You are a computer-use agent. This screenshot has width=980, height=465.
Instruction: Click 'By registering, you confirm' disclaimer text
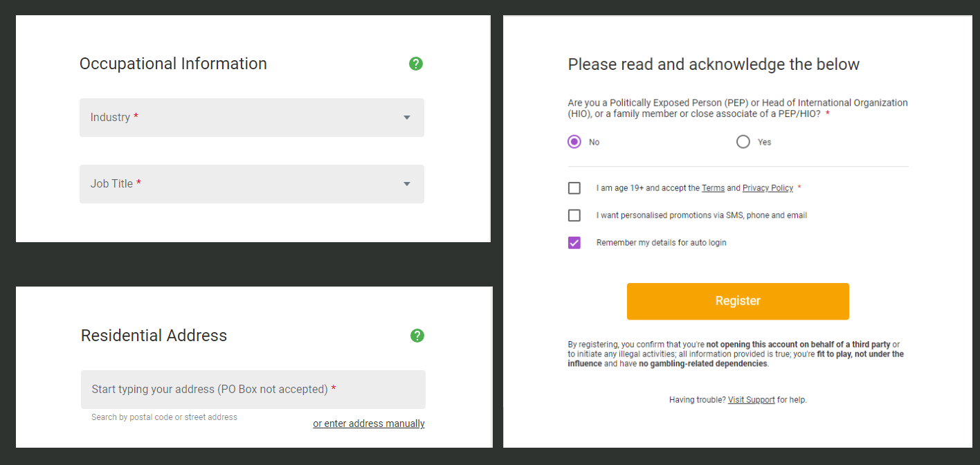pos(736,354)
